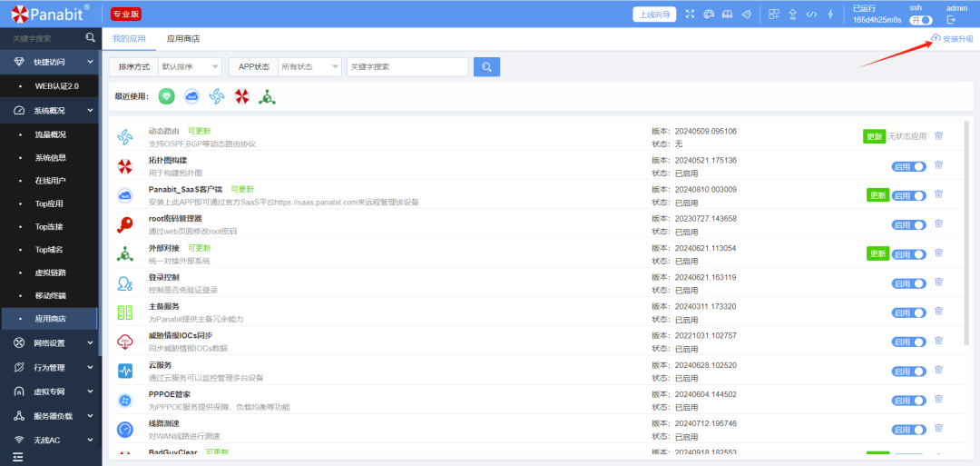Open the theme palette icon
Screen dimensions: 980x466
[709, 15]
